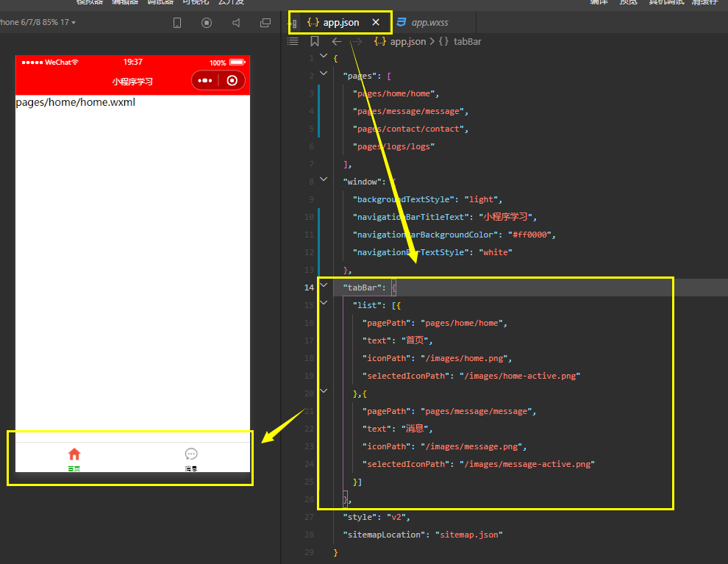This screenshot has height=564, width=728.
Task: Click the "/images/message-active.png" string
Action: [x=527, y=464]
